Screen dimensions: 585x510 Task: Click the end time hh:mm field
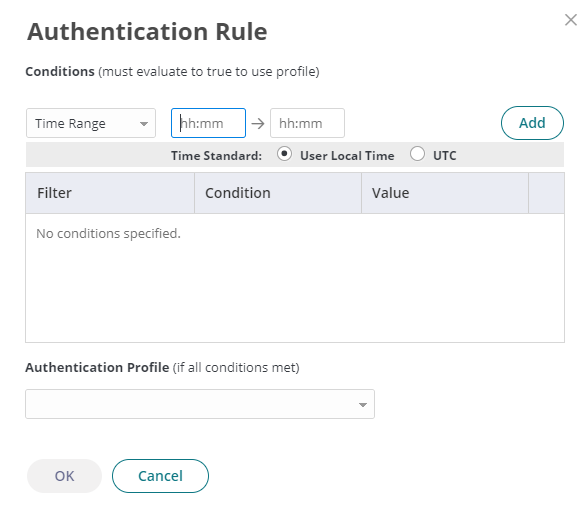307,123
